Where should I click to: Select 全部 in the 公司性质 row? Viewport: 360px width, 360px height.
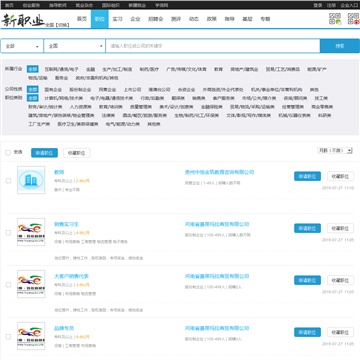click(33, 89)
